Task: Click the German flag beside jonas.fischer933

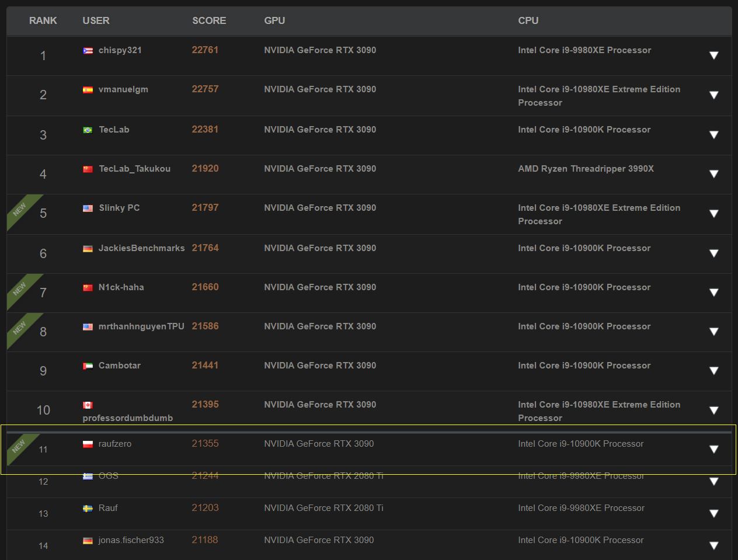Action: 88,541
